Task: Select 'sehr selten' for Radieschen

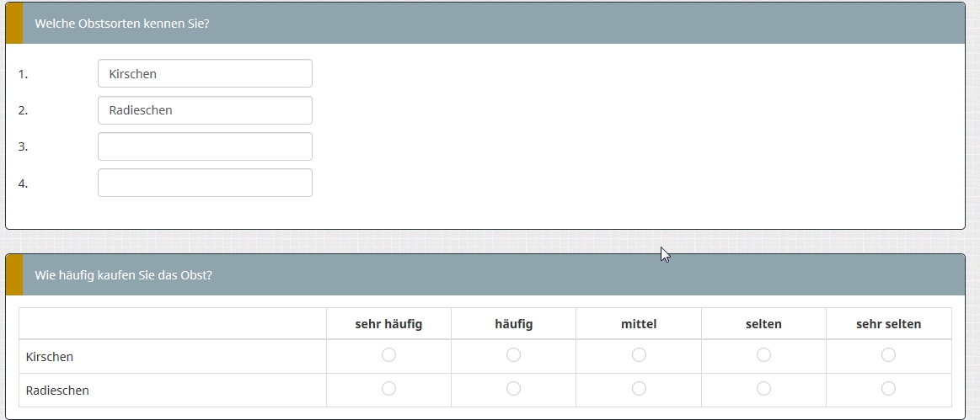Action: (888, 389)
